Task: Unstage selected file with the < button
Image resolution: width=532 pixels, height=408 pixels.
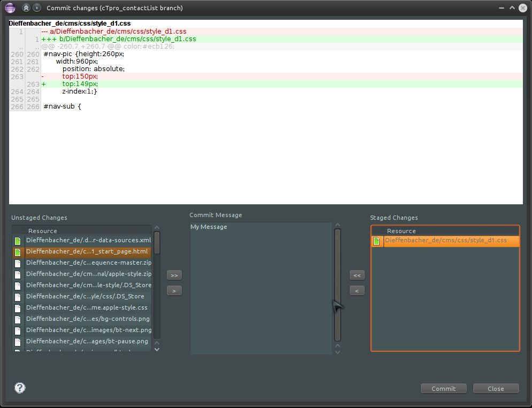Action: pos(357,290)
